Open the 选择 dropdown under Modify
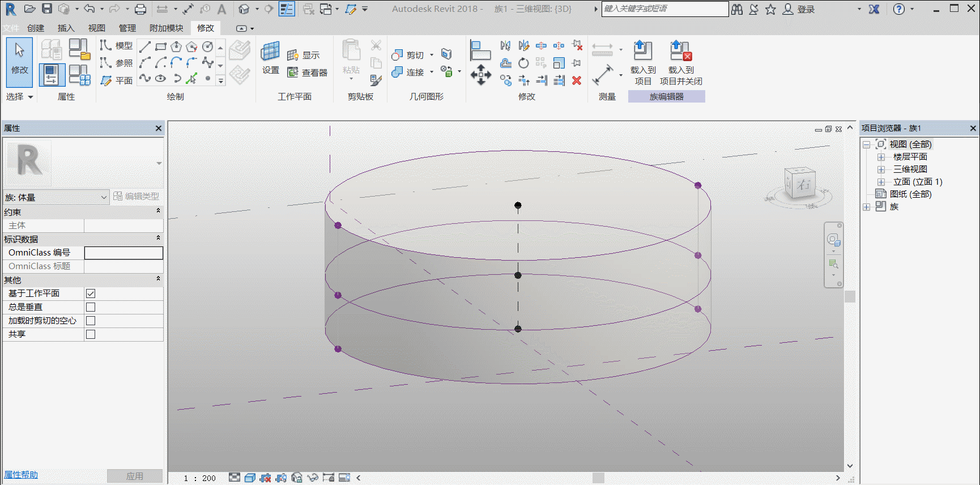The height and width of the screenshot is (485, 980). click(x=20, y=97)
